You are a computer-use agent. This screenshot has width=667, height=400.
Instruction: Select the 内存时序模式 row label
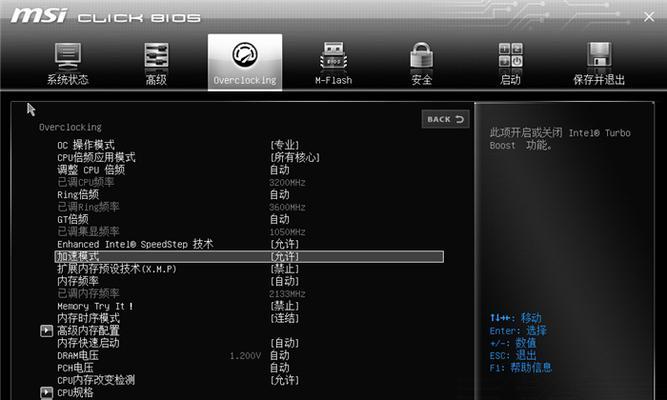coord(88,318)
